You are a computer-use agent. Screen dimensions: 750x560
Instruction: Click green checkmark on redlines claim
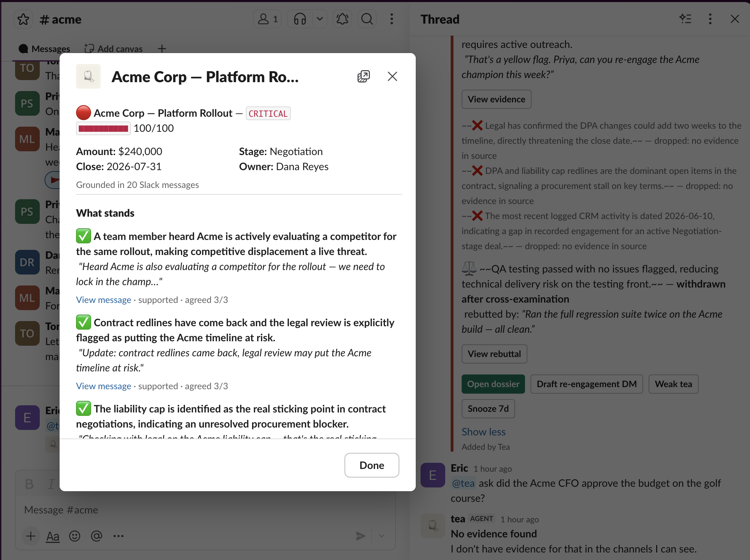(84, 322)
